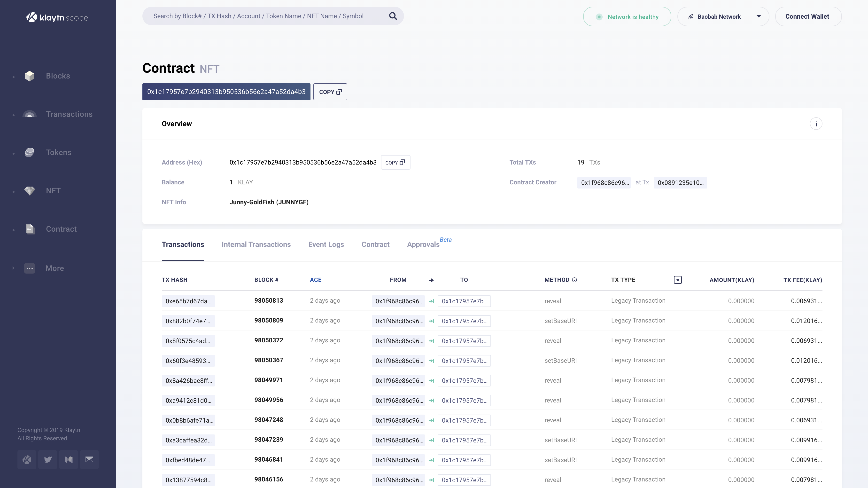Click the email envelope footer icon
Image resolution: width=868 pixels, height=488 pixels.
click(89, 459)
